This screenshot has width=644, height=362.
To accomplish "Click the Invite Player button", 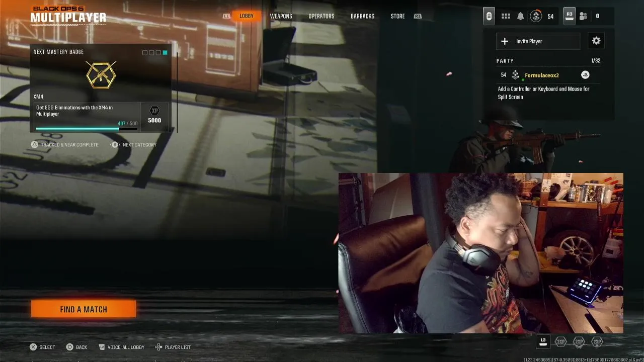I will 538,41.
